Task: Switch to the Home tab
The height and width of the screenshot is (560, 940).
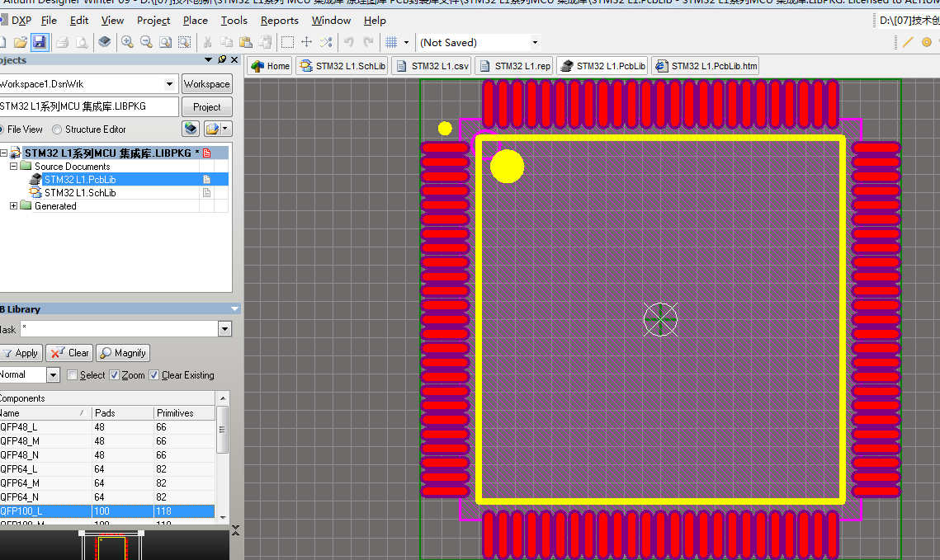Action: [270, 66]
